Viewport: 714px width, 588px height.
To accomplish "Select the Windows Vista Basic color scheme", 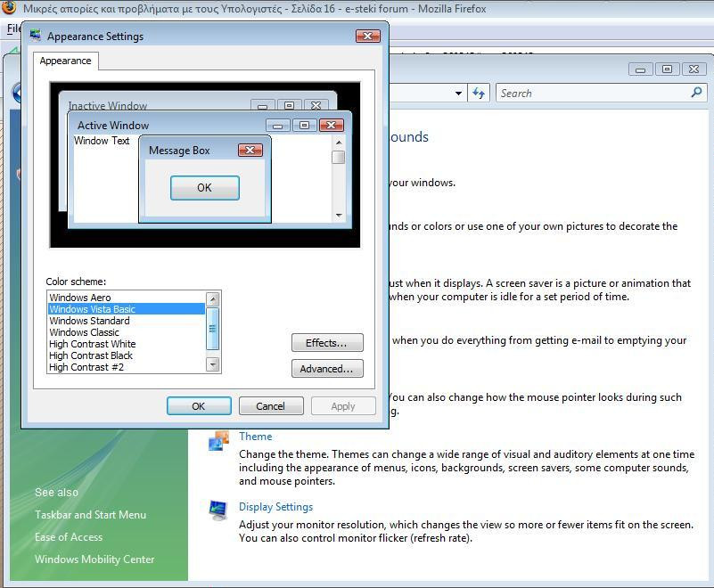I will (x=127, y=309).
